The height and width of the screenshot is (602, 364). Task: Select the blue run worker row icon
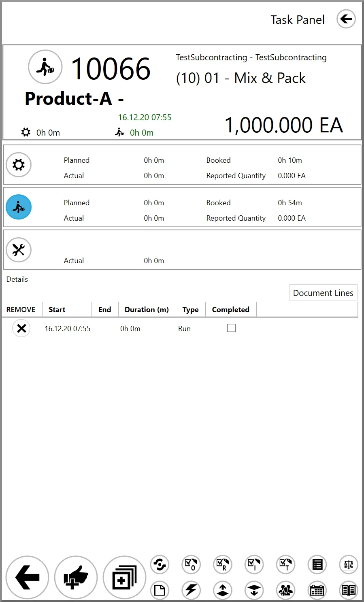19,207
